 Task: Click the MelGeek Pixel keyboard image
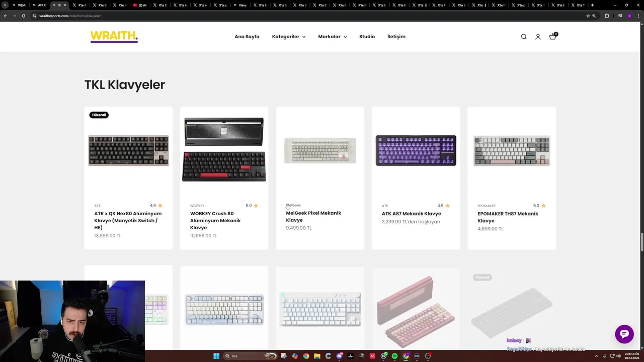(x=320, y=150)
